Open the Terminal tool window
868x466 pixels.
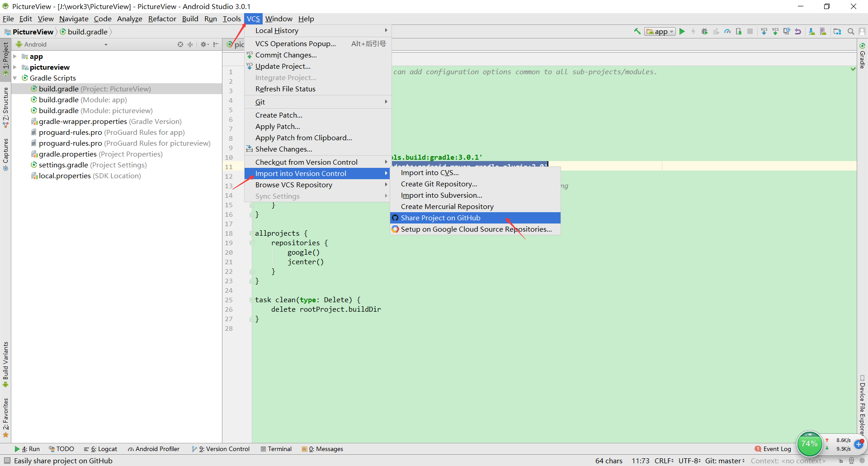click(x=276, y=449)
